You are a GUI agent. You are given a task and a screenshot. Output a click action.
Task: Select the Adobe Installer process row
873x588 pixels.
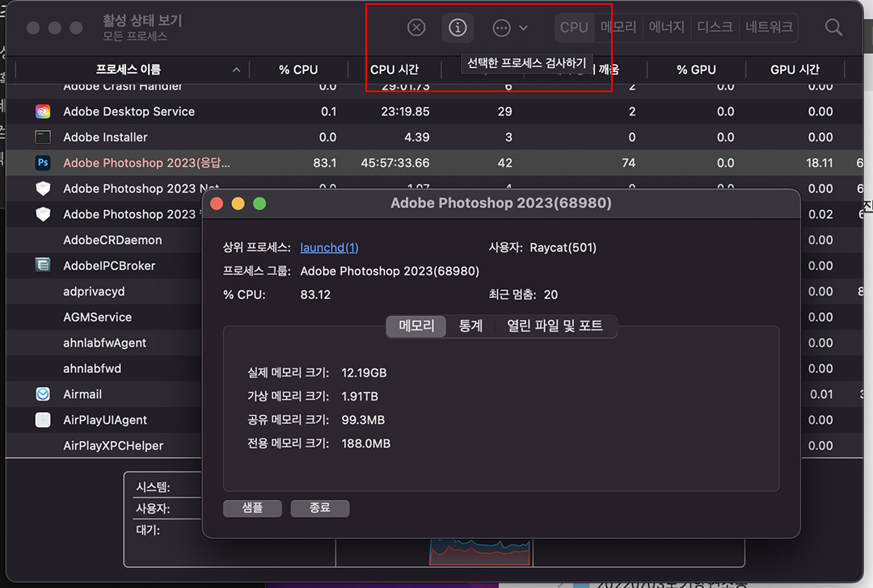coord(105,136)
